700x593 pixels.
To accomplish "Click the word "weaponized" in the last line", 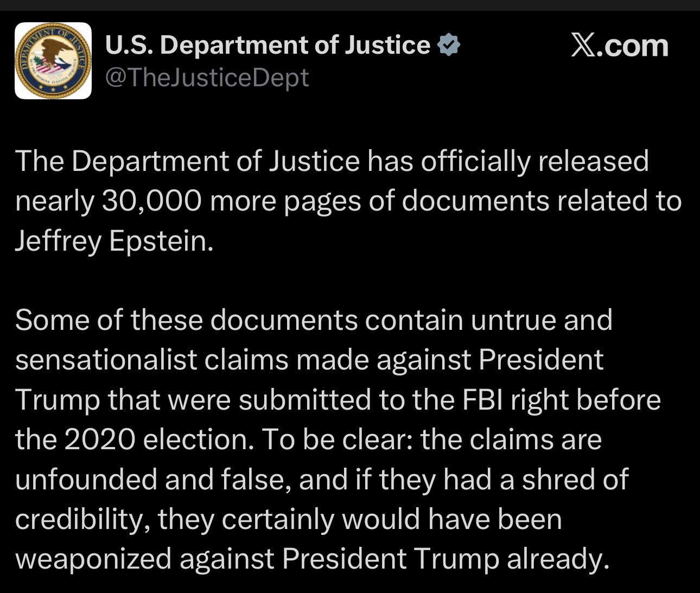I will 93,559.
